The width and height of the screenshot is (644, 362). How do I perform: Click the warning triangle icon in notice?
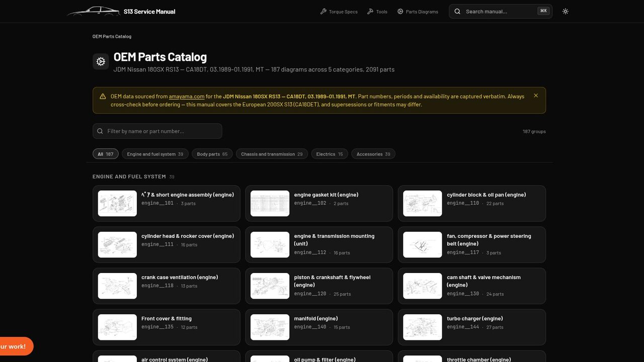click(103, 96)
